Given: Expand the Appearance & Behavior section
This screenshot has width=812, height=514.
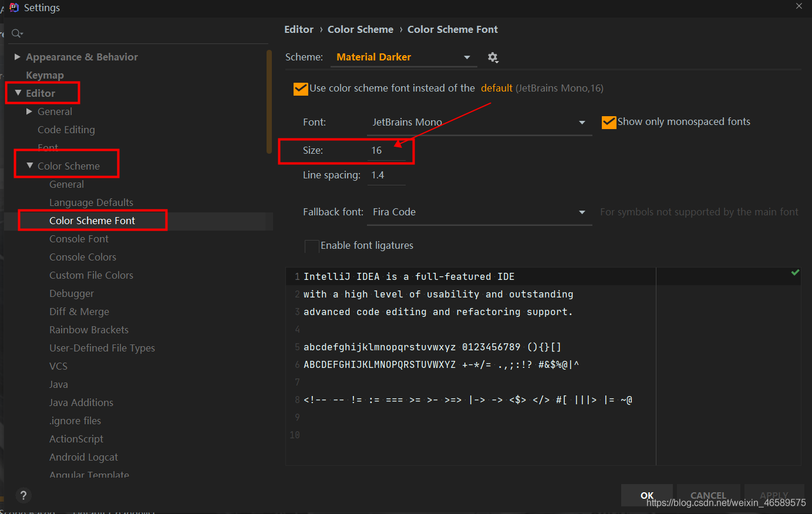Looking at the screenshot, I should [18, 57].
